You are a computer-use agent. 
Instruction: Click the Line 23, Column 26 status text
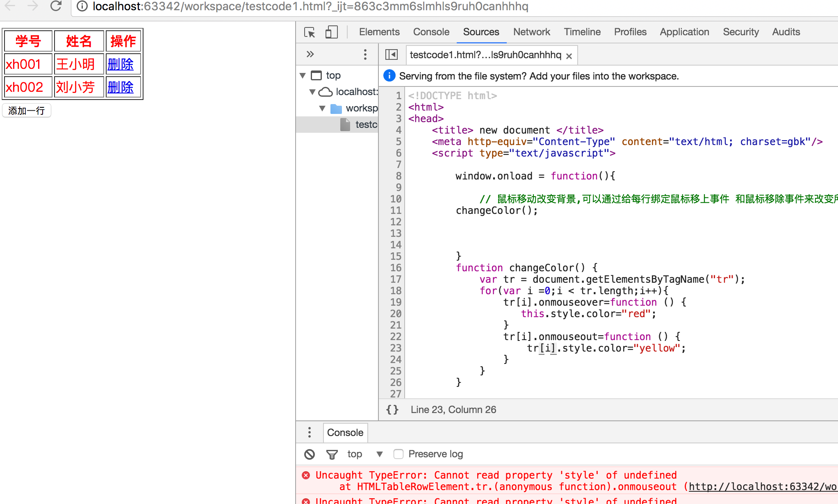click(x=453, y=410)
